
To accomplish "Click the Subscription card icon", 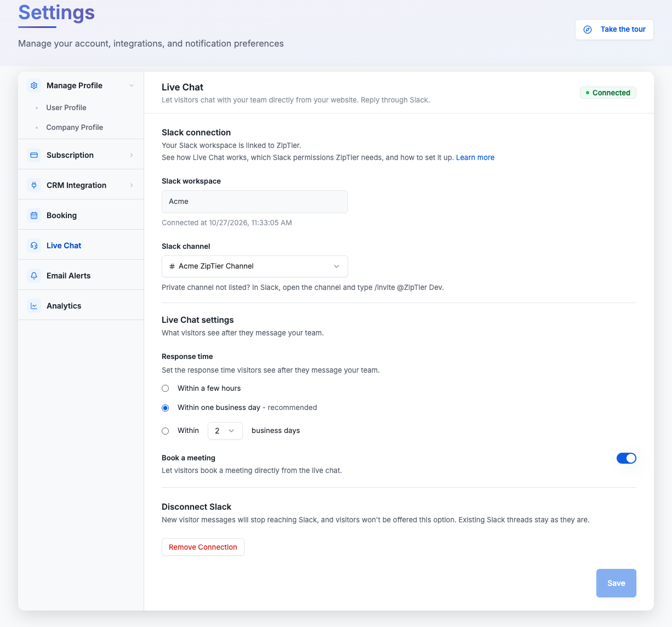I will point(34,155).
